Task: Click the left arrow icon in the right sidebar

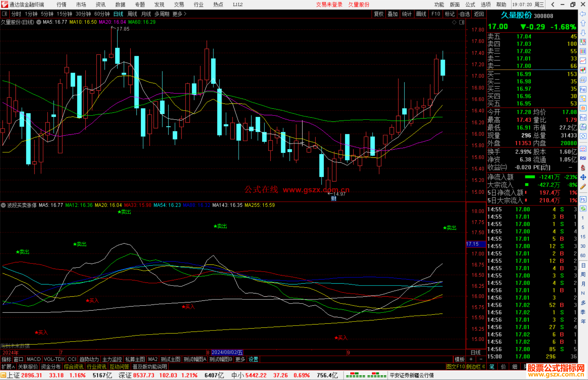Action: click(583, 14)
